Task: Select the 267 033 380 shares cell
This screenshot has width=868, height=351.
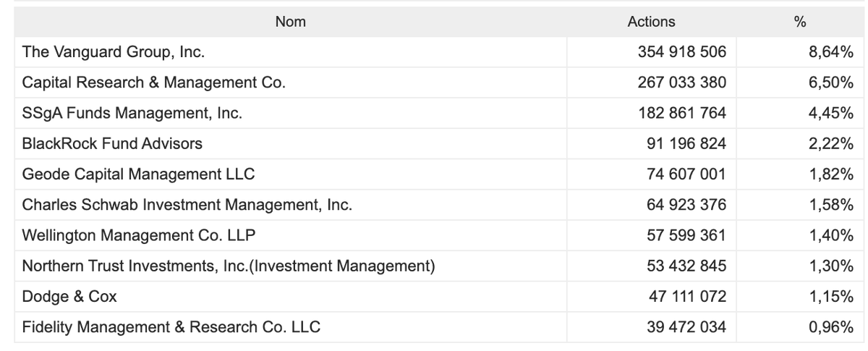Action: [682, 83]
